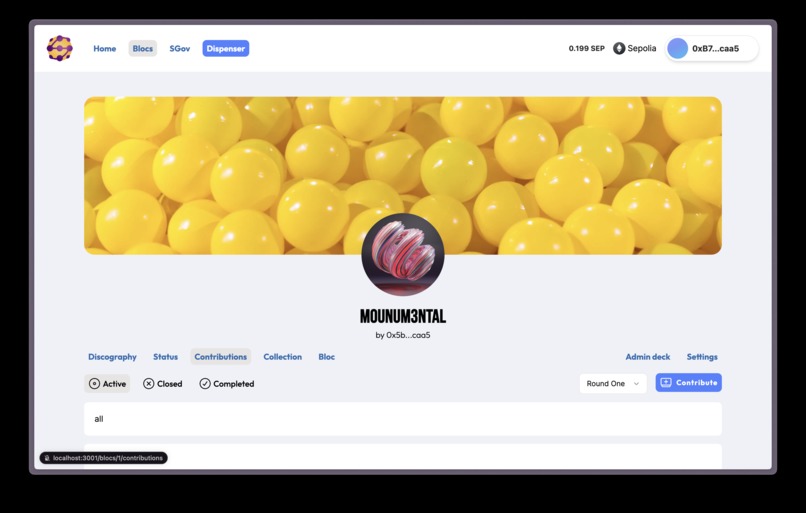Viewport: 806px width, 513px height.
Task: Go to the Home page
Action: point(104,48)
